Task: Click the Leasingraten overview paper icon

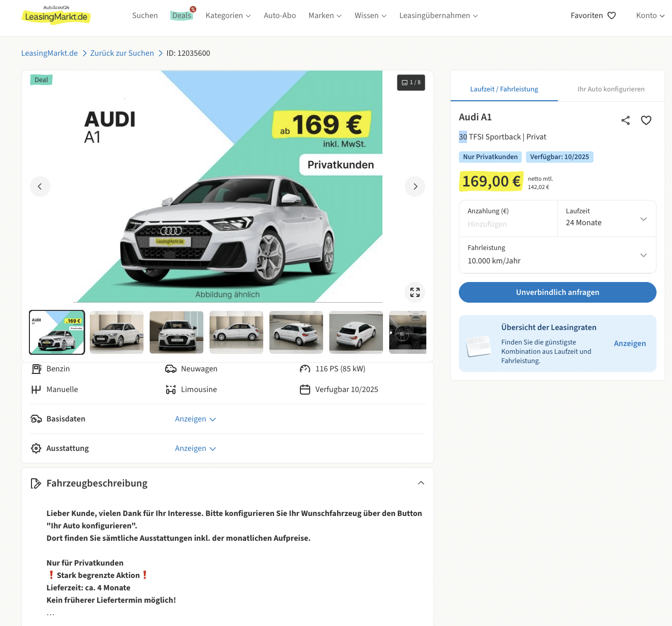Action: point(478,346)
